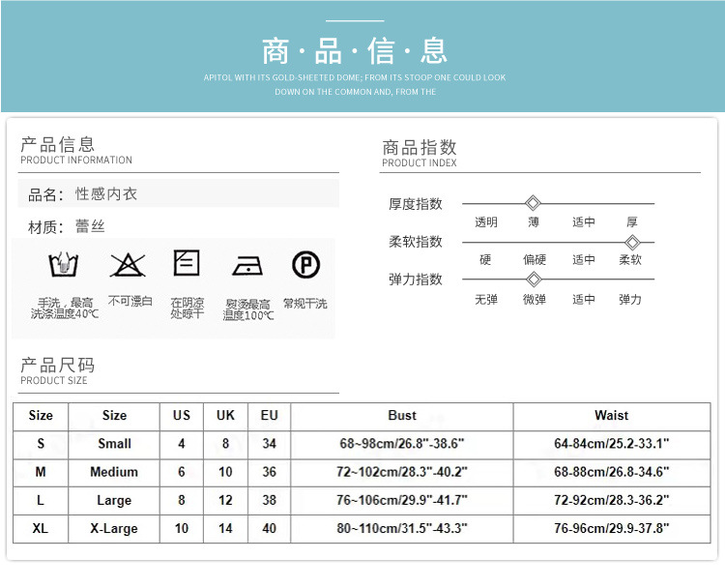This screenshot has height=588, width=725.
Task: Click the iron temperature icon
Action: coord(247,265)
